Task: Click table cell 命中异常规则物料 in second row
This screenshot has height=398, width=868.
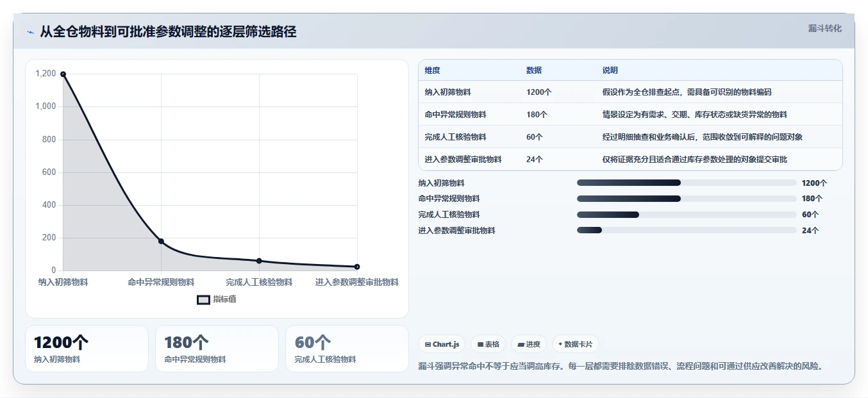Action: coord(455,115)
